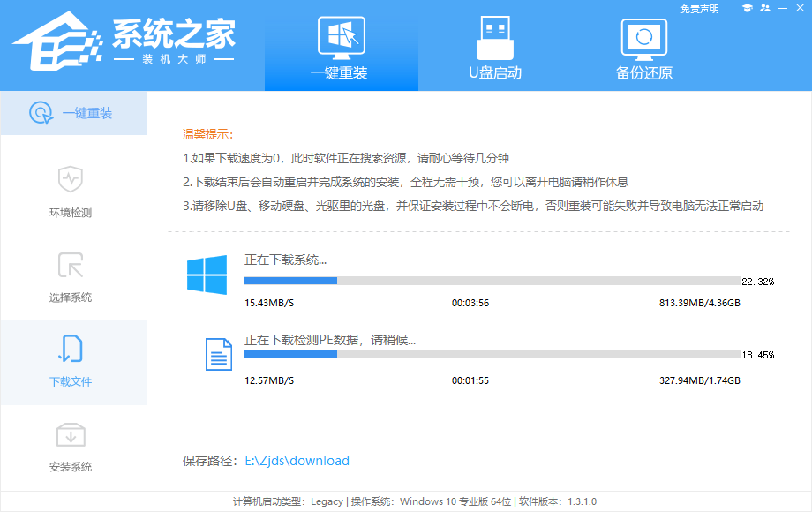The image size is (812, 512).
Task: Open the 备份还原 tab
Action: [x=643, y=47]
